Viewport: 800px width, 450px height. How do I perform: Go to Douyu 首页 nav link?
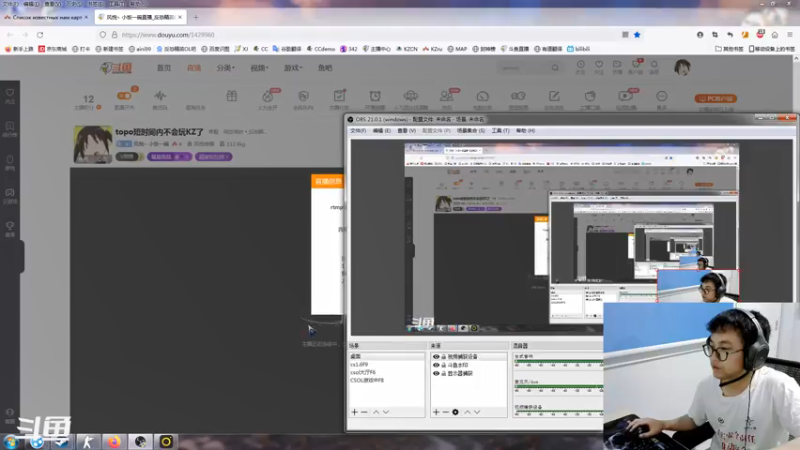pos(164,68)
